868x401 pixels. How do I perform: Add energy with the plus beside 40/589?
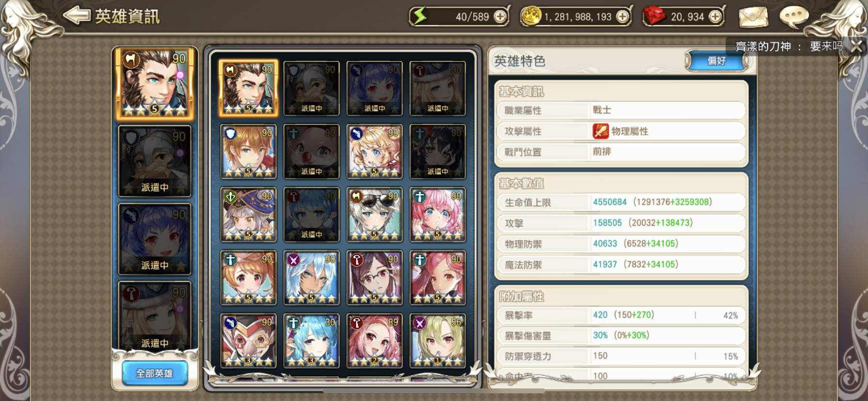tap(500, 17)
